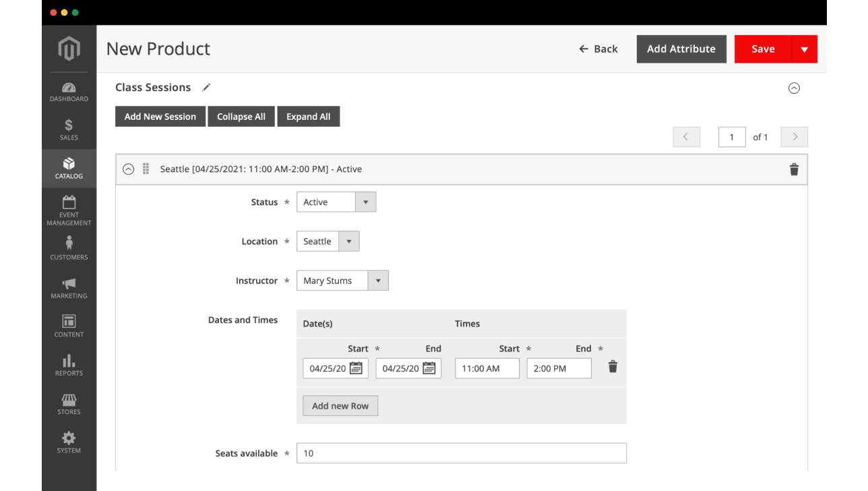Click the Add New Session button
This screenshot has height=491, width=868.
(x=160, y=116)
